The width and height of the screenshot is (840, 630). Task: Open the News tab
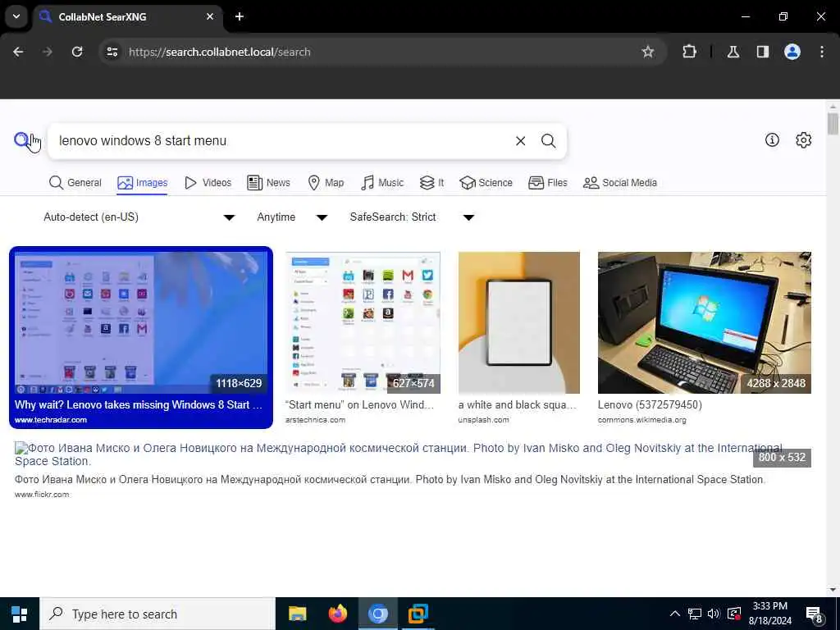(x=268, y=183)
